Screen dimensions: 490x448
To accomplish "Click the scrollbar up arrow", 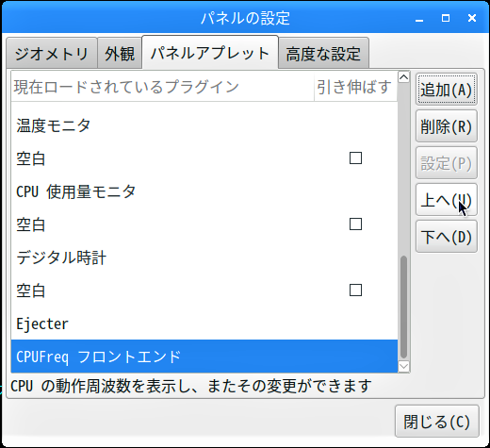I will [403, 76].
